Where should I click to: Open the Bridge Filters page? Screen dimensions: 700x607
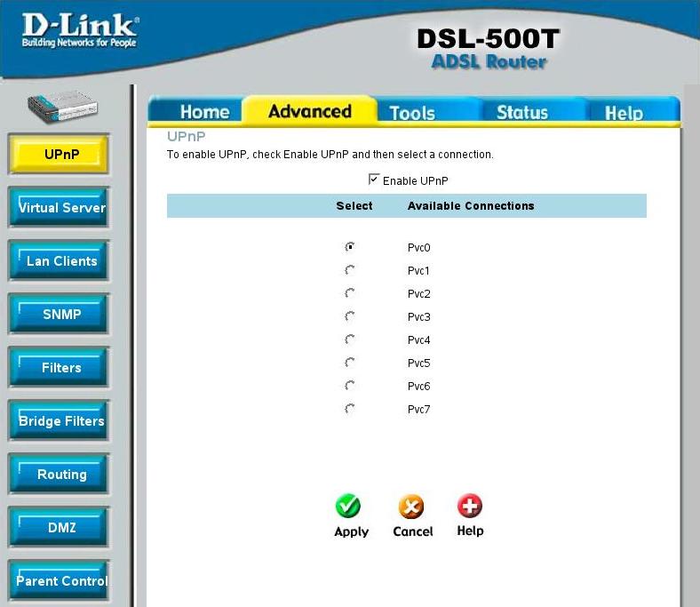coord(59,420)
